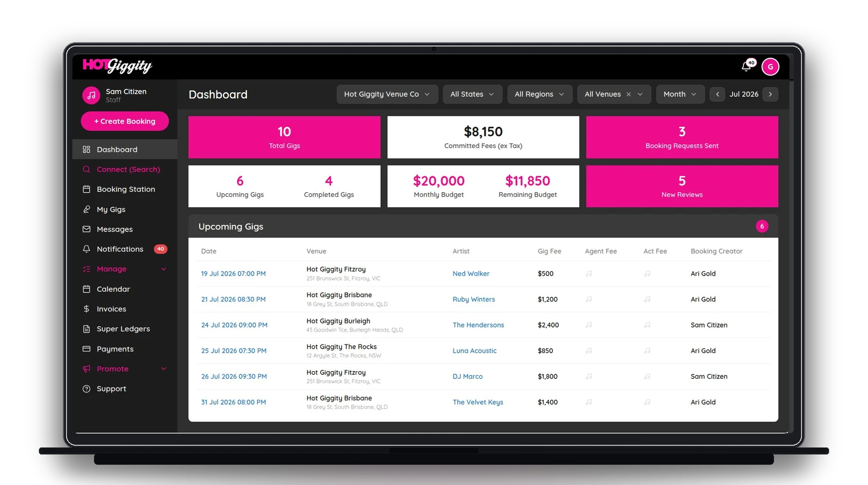Click the Create Booking button
Screen dimensions: 868x485
point(125,121)
